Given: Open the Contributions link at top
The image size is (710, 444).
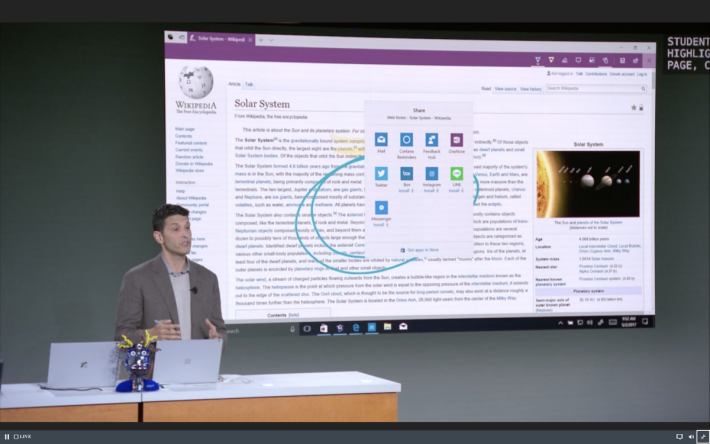Looking at the screenshot, I should click(x=596, y=74).
